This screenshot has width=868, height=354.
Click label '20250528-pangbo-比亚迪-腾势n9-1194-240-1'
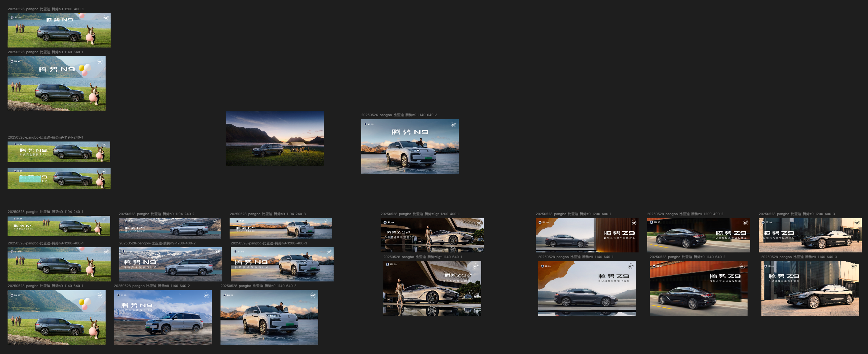[x=45, y=211]
